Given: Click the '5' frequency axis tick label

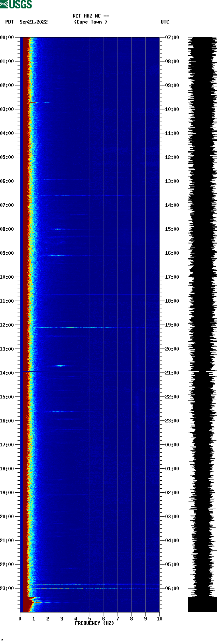Looking at the screenshot, I should point(90,619).
